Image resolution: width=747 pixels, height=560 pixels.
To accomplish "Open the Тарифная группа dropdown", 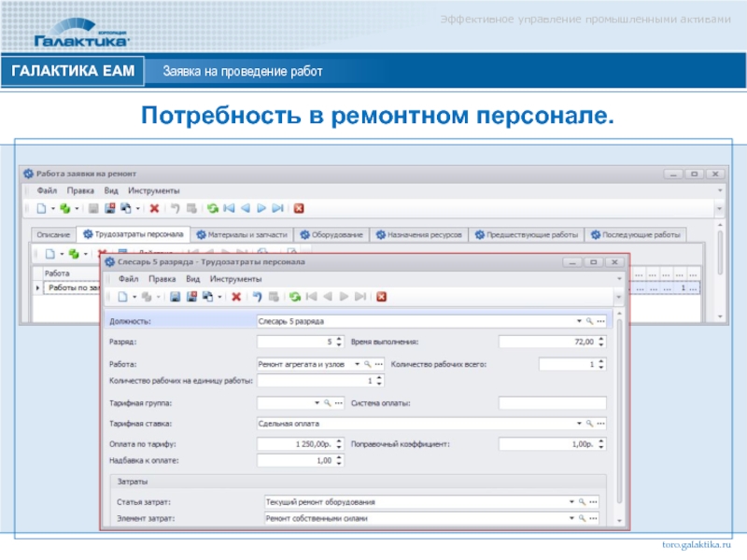I will click(317, 403).
